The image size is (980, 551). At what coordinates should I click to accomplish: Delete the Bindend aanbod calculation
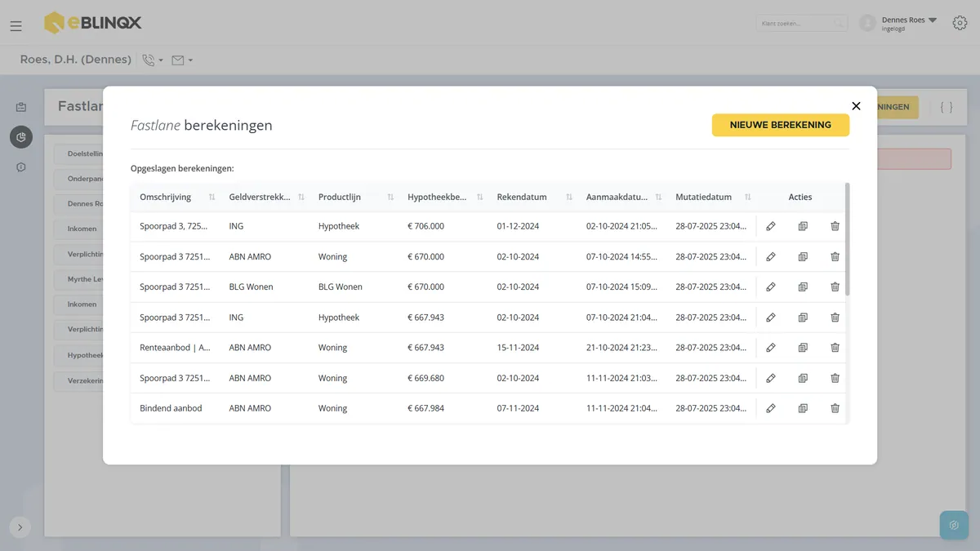point(835,408)
